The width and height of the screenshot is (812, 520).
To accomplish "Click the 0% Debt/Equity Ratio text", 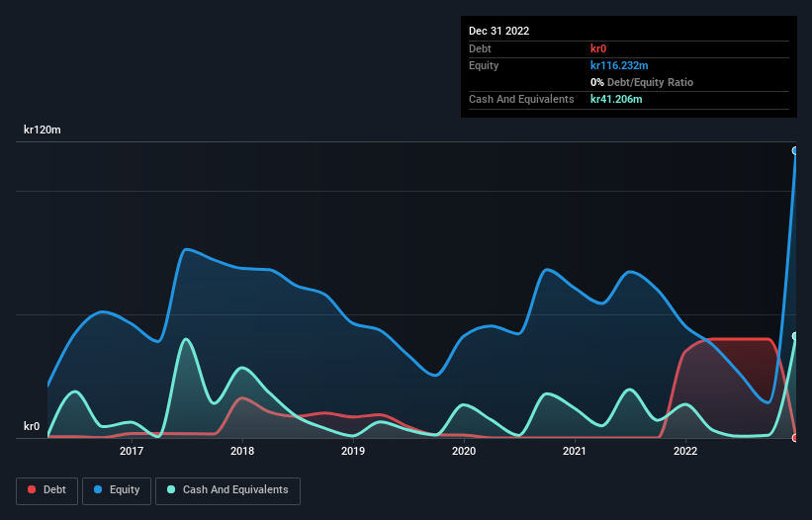I will point(642,82).
